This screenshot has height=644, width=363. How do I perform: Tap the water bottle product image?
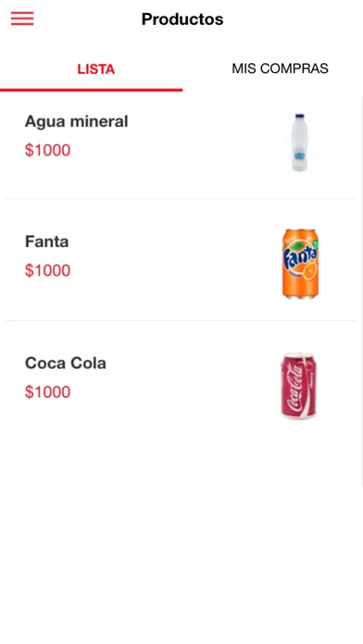point(299,142)
